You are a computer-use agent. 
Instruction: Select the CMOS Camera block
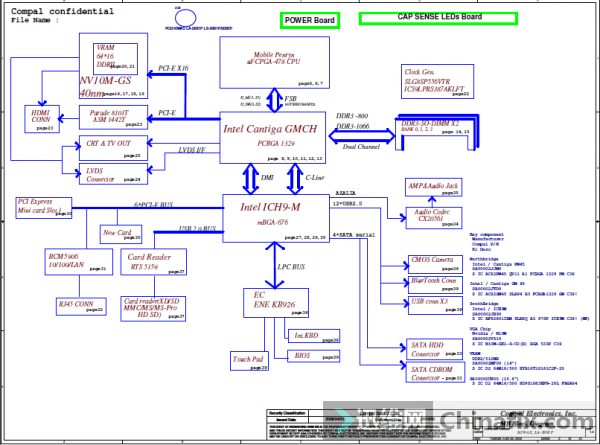click(x=435, y=264)
